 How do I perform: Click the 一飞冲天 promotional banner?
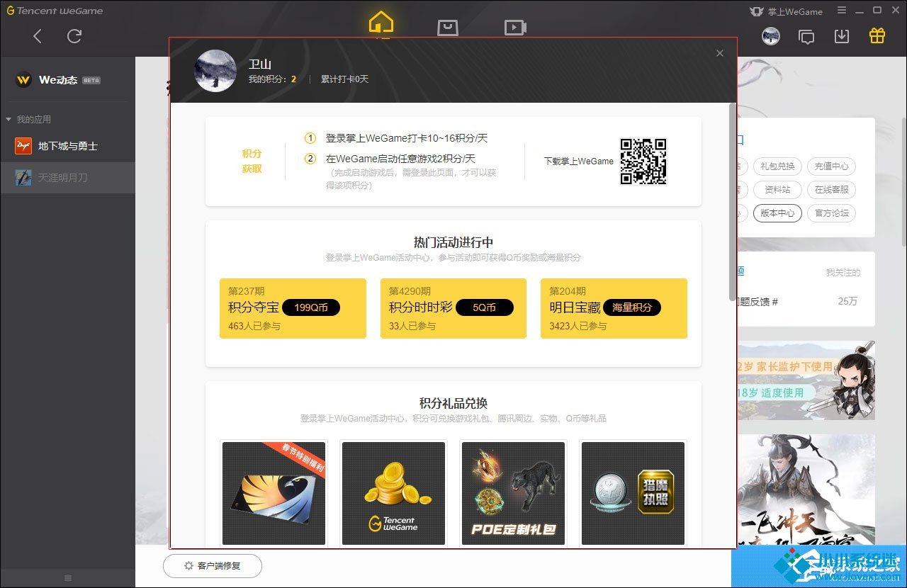(806, 489)
